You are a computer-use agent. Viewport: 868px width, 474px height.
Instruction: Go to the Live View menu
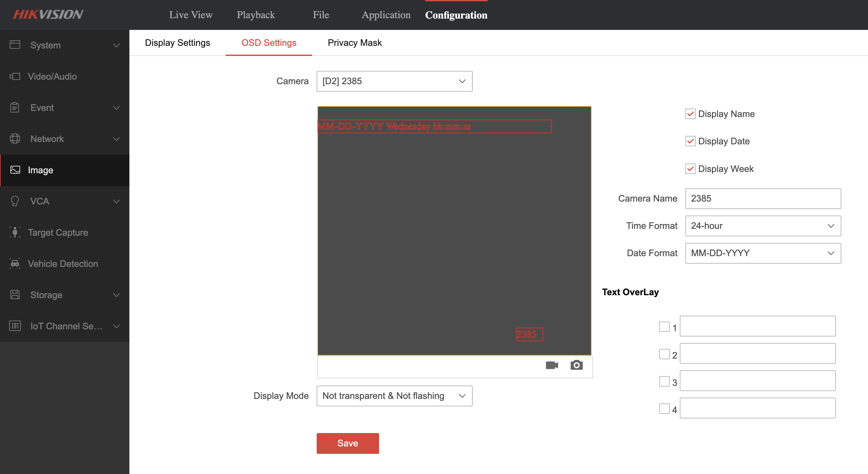point(191,15)
